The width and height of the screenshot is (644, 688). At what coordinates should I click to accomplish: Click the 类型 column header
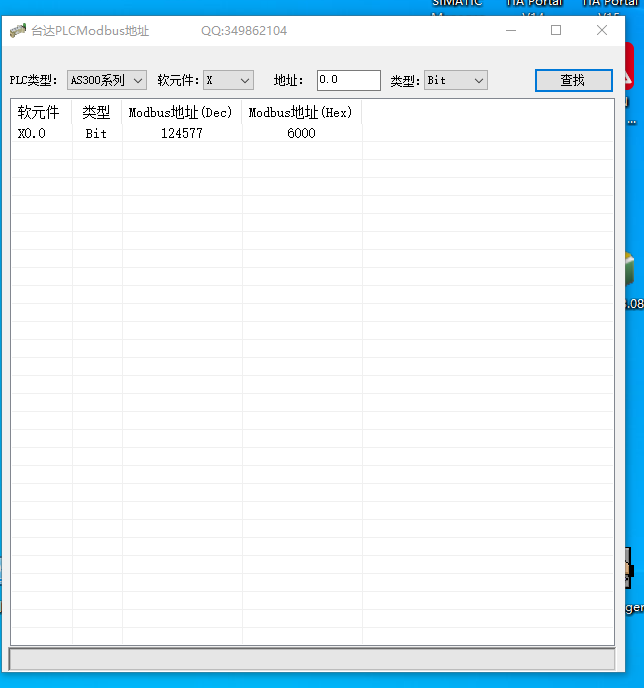tap(96, 113)
